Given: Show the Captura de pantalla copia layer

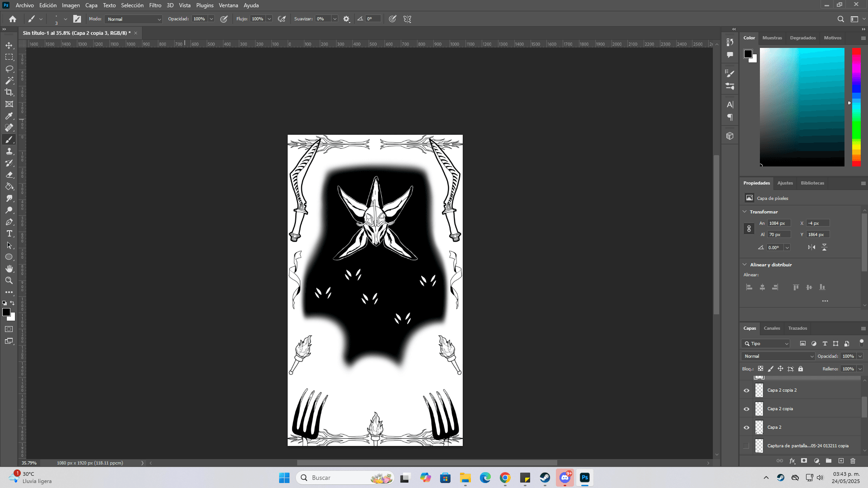Looking at the screenshot, I should coord(746,446).
